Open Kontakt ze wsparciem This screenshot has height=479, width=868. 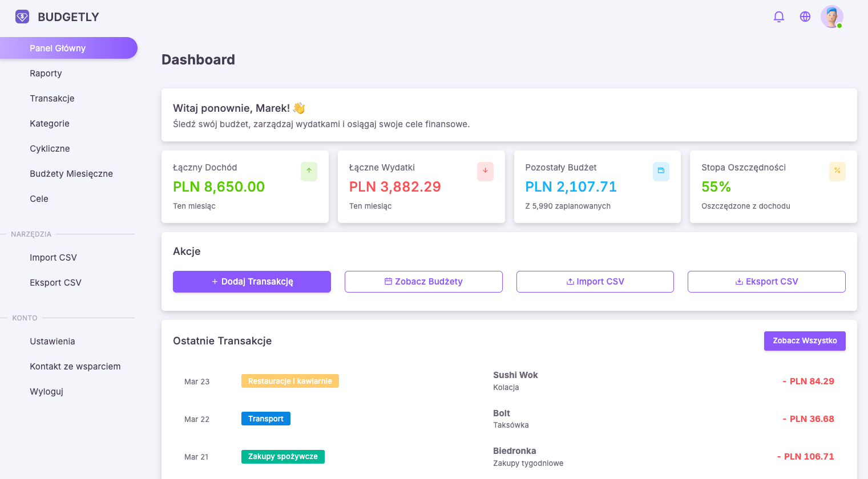(75, 366)
